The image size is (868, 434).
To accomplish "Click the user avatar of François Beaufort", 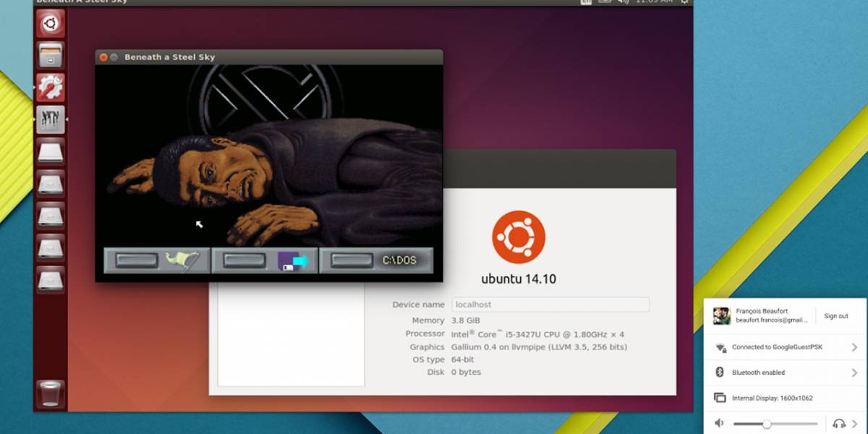I will tap(721, 315).
